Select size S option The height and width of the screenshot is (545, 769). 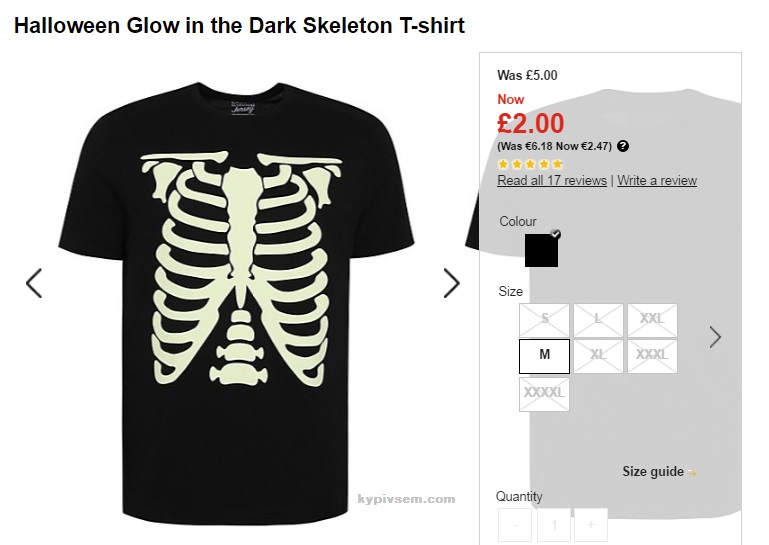(544, 320)
